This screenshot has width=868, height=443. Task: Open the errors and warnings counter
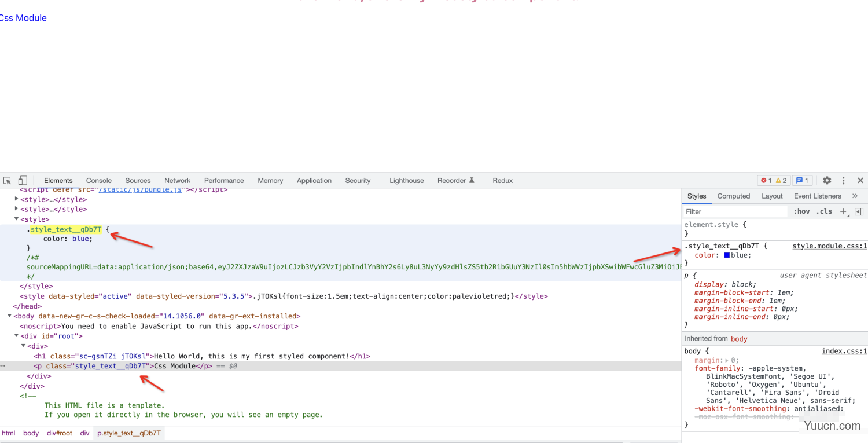(774, 181)
